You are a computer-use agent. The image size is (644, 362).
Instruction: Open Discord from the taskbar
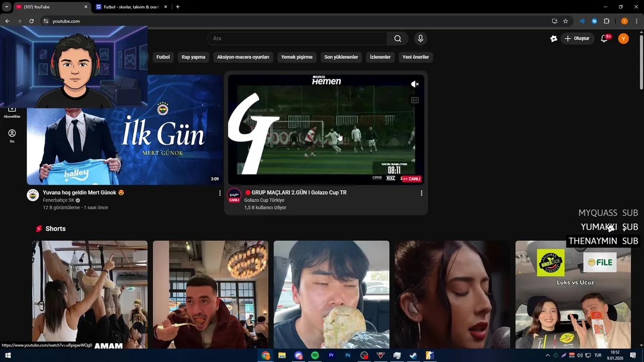pyautogui.click(x=299, y=355)
